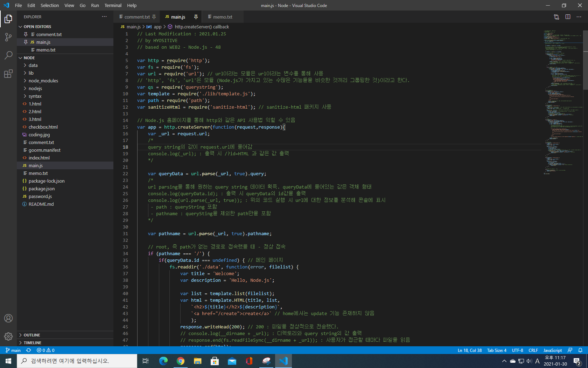Open the Manage gear settings menu

8,336
